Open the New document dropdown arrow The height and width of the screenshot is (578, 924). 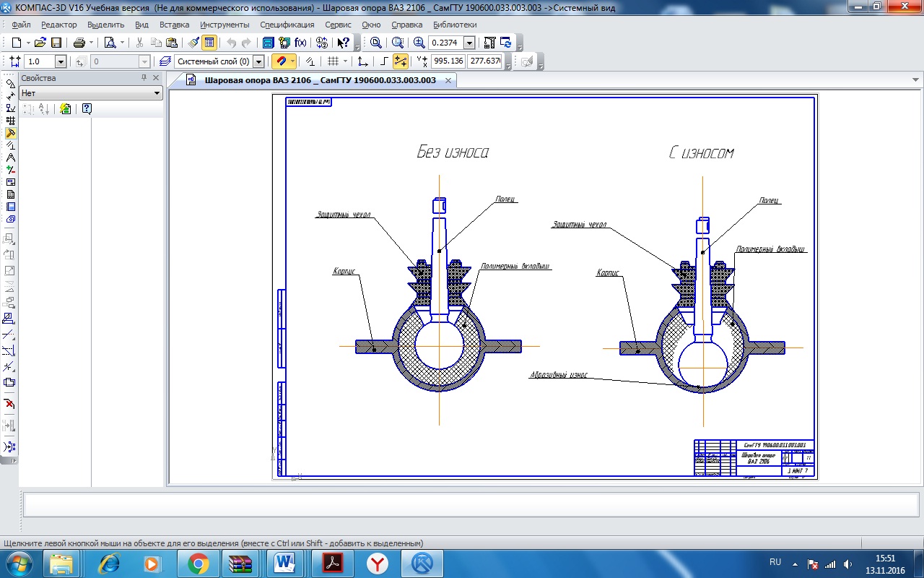pyautogui.click(x=28, y=43)
